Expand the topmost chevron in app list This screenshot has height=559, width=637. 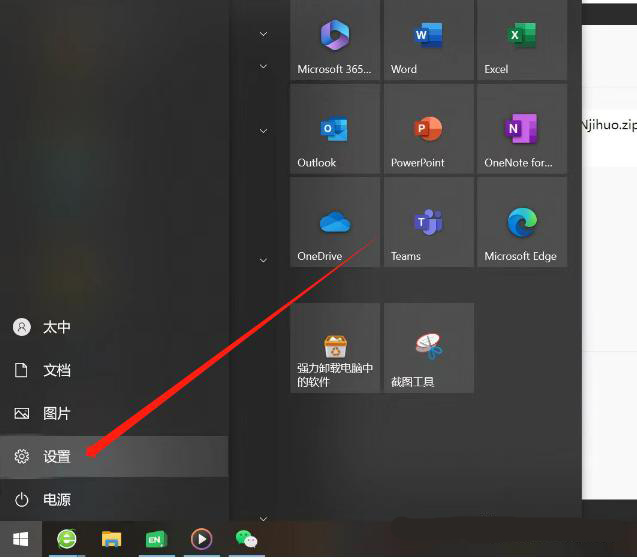263,34
